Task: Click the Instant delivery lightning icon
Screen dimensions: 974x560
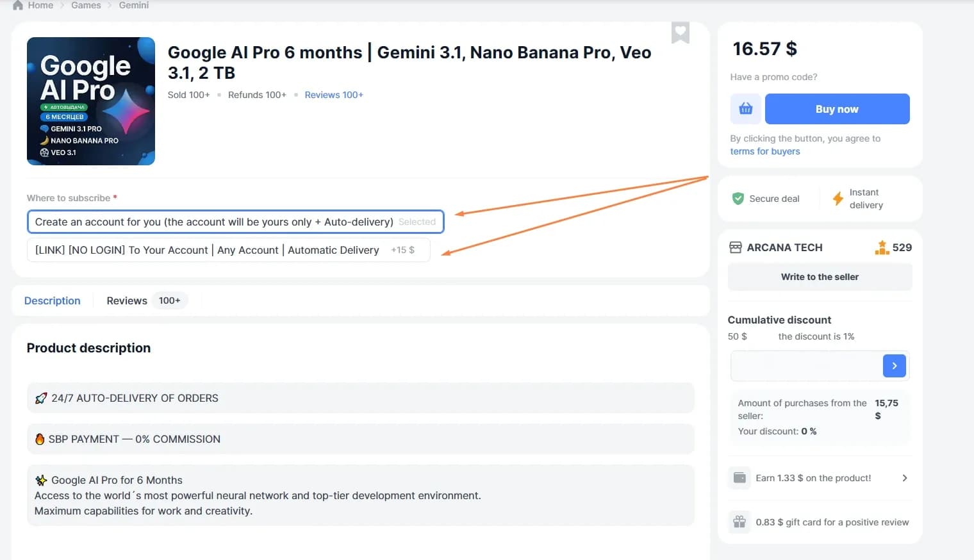Action: point(838,199)
